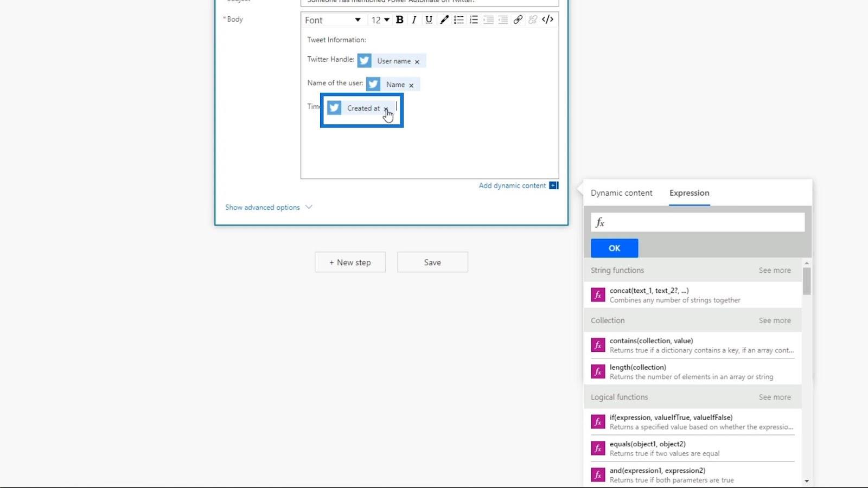The image size is (868, 488).
Task: Switch to the Dynamic content tab
Action: pos(621,193)
